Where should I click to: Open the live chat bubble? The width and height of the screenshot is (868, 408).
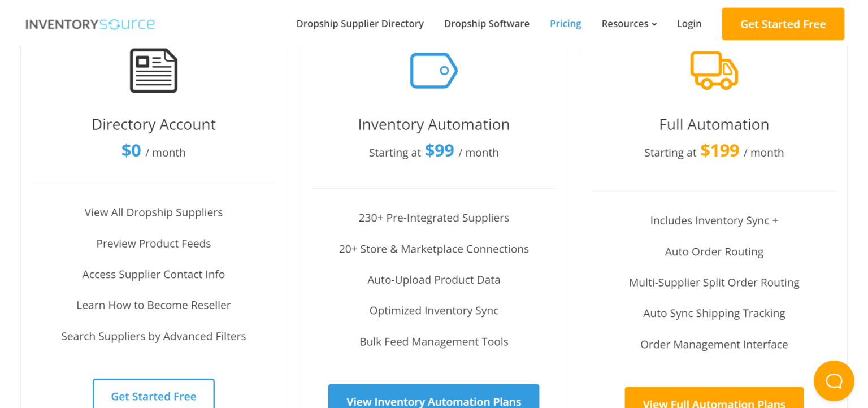point(834,380)
